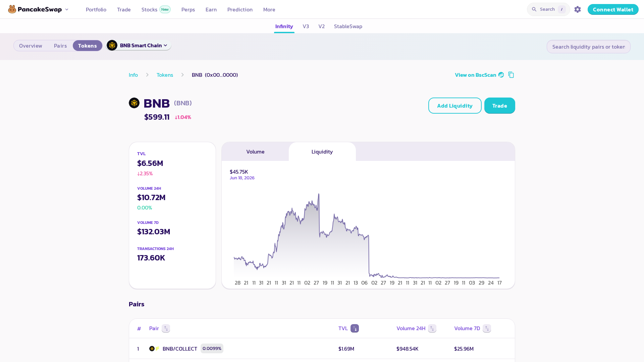Focus the top Search field
Image resolution: width=644 pixels, height=362 pixels.
click(548, 9)
